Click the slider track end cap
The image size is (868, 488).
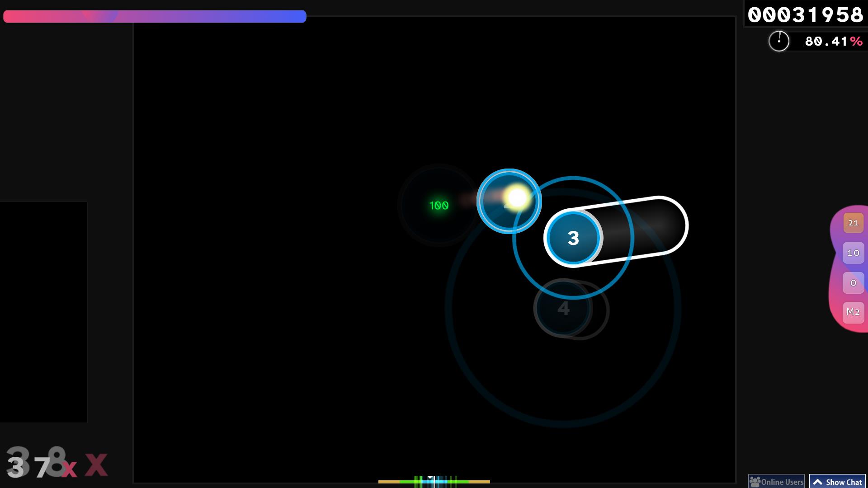[659, 225]
